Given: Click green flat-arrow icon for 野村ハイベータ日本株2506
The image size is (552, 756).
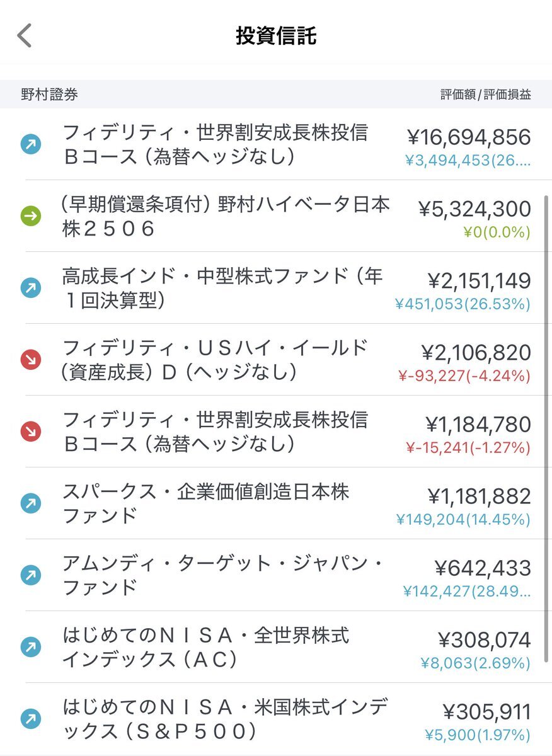Looking at the screenshot, I should pyautogui.click(x=31, y=217).
